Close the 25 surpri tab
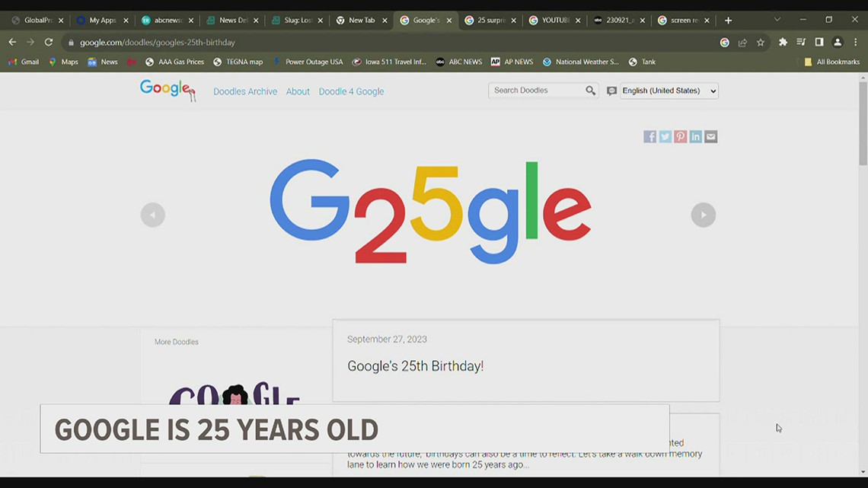 tap(513, 21)
